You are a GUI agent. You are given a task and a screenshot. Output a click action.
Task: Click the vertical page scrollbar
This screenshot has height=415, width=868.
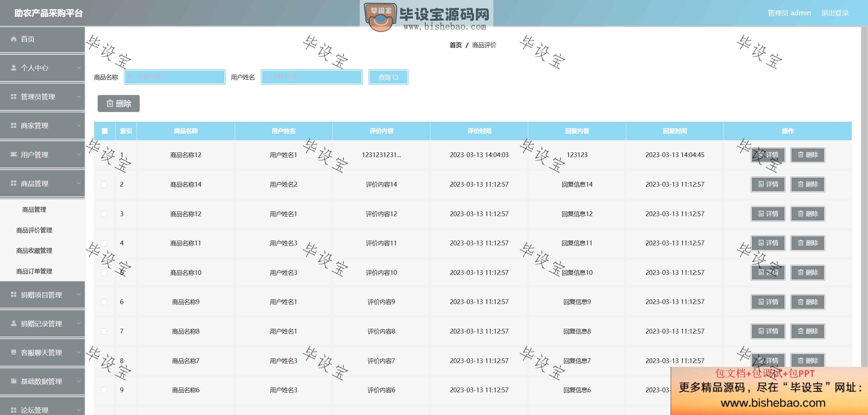click(x=865, y=221)
